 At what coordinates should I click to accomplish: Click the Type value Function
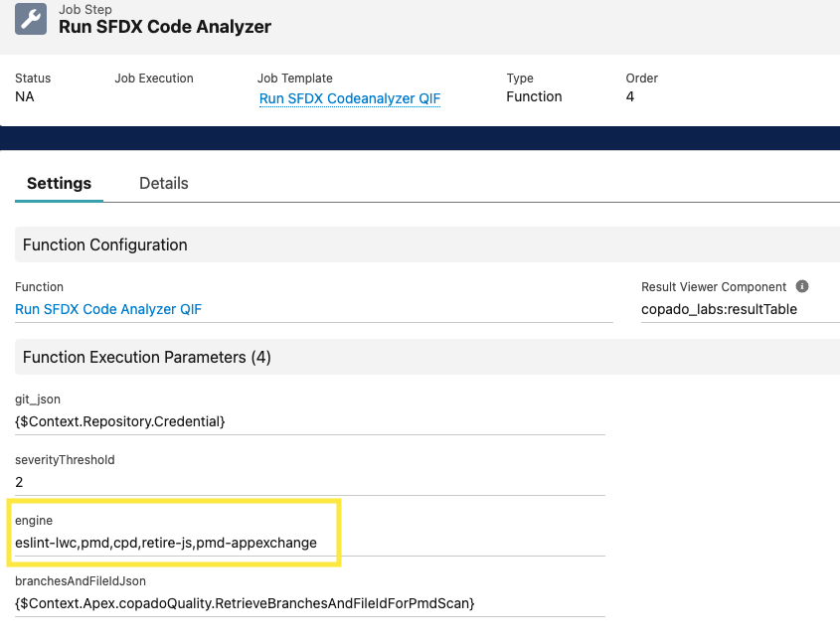click(534, 97)
